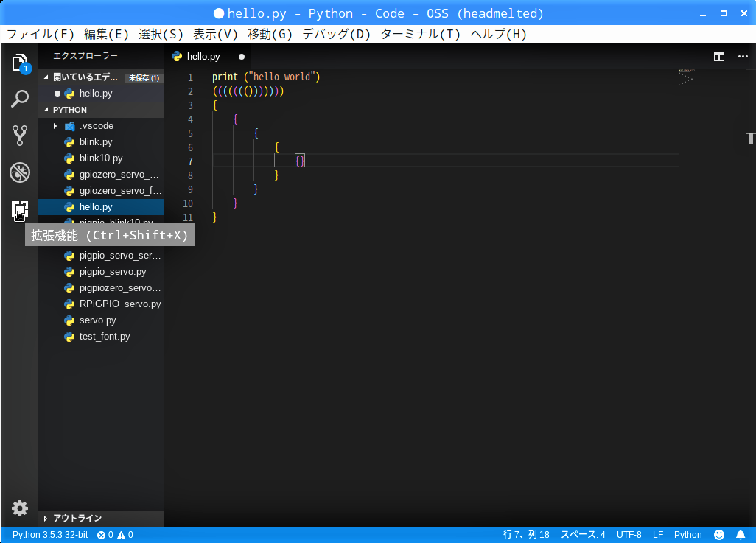Open the Source Control view icon

(x=20, y=136)
